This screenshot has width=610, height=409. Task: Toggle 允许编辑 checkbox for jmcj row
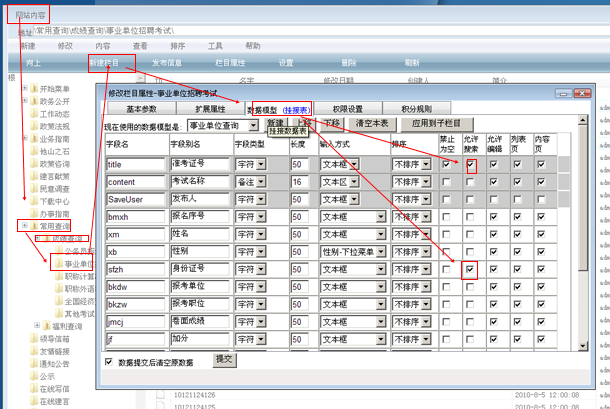click(x=494, y=322)
